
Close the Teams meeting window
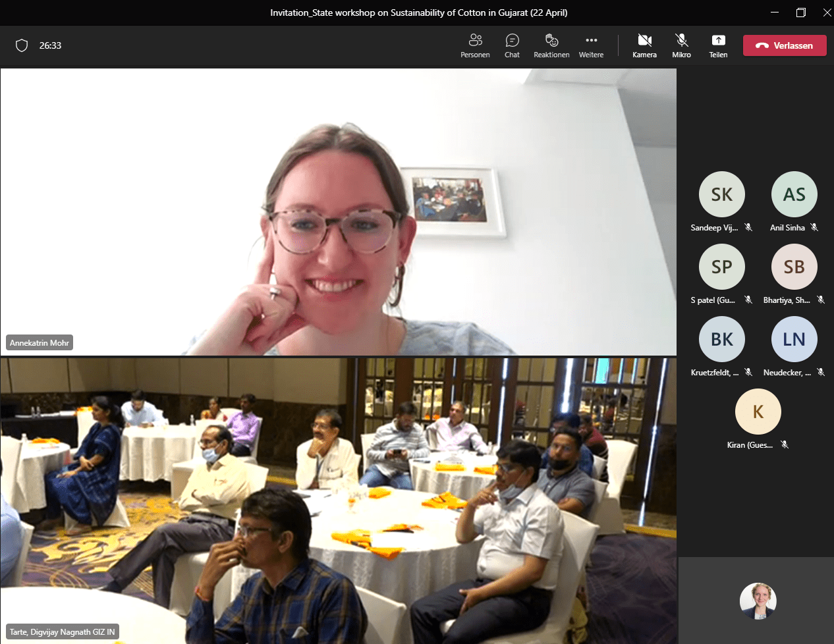point(827,13)
